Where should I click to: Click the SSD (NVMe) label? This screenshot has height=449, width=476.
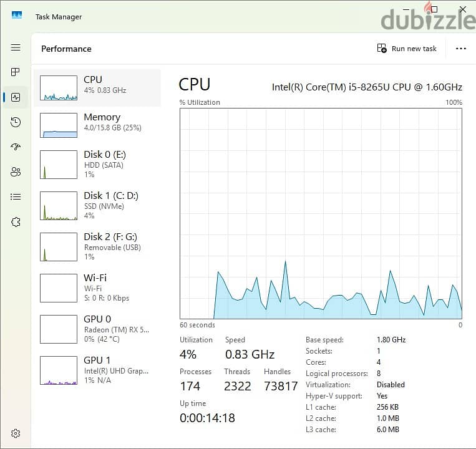104,206
